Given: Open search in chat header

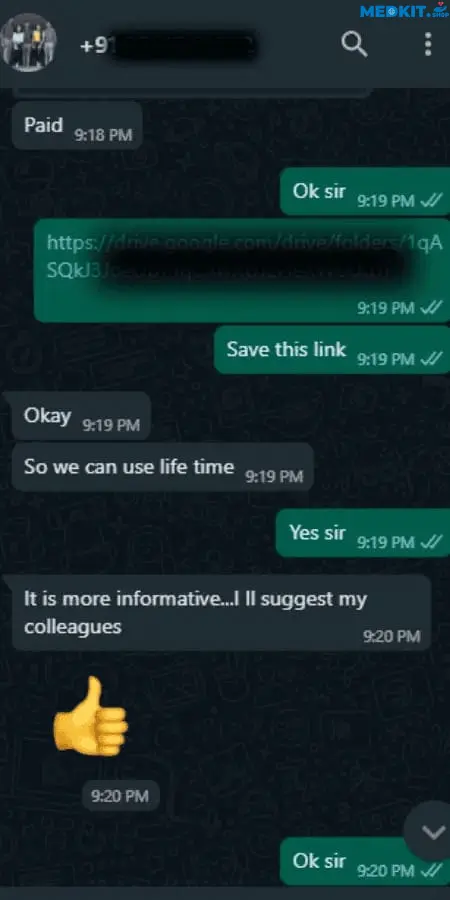Looking at the screenshot, I should (354, 44).
